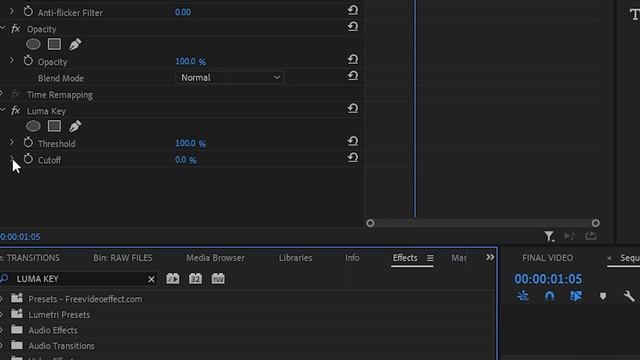Toggle the Time Remapping fx button
The image size is (640, 360).
tap(16, 94)
